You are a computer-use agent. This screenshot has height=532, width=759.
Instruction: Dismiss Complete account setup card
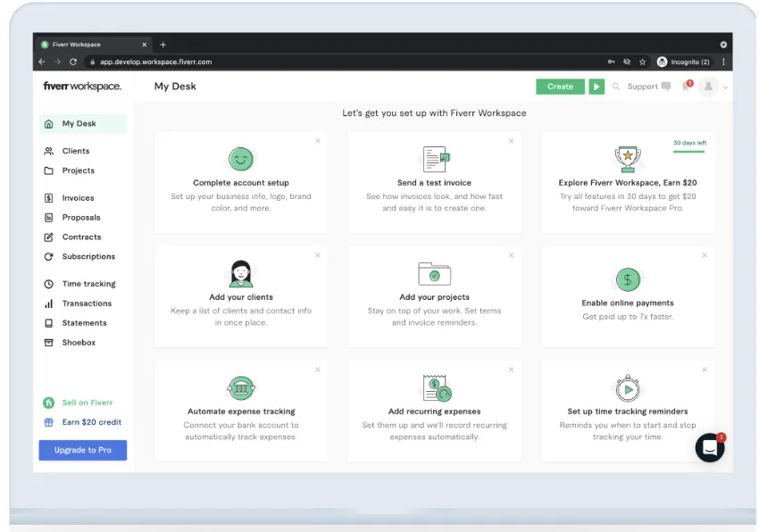click(x=318, y=141)
